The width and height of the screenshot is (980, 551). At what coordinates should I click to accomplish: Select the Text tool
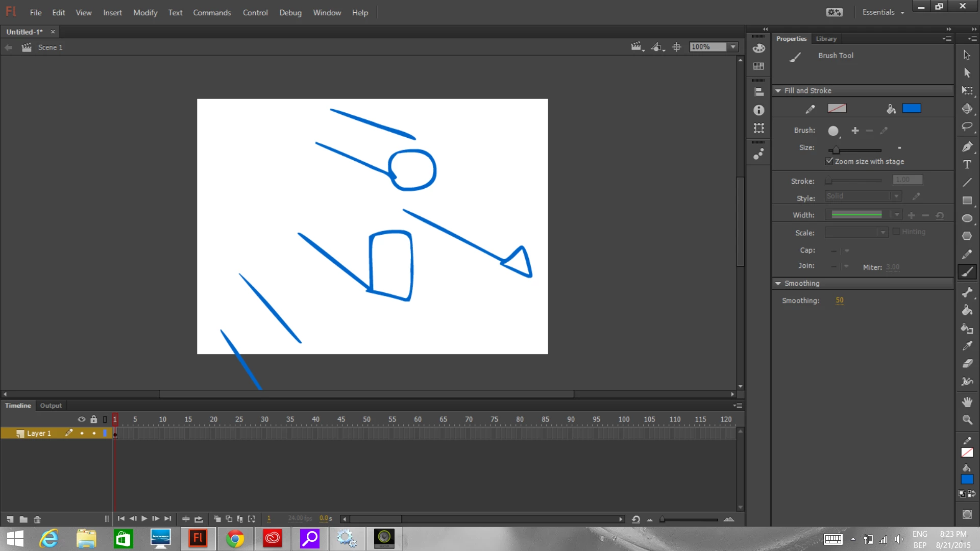point(967,165)
